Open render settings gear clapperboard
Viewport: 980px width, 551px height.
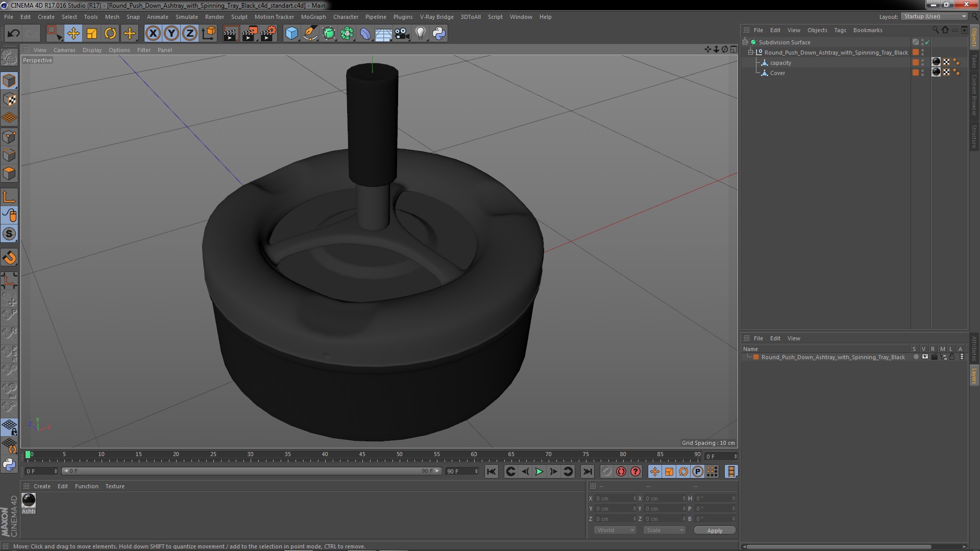[268, 34]
